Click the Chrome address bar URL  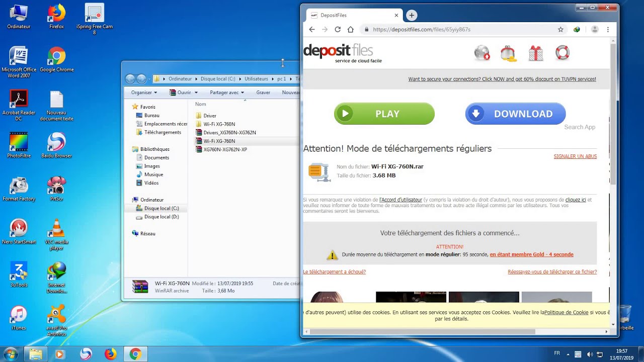(x=422, y=30)
